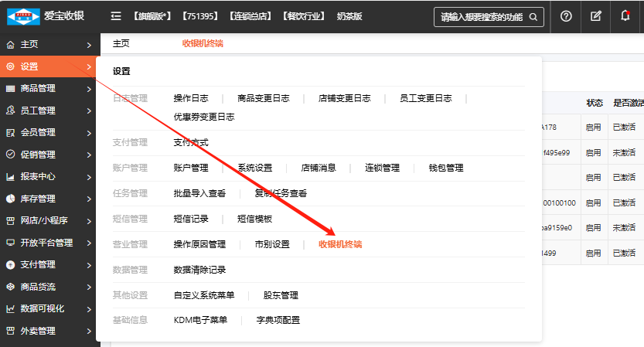
Task: Go to 连锁管理 link
Action: click(383, 168)
